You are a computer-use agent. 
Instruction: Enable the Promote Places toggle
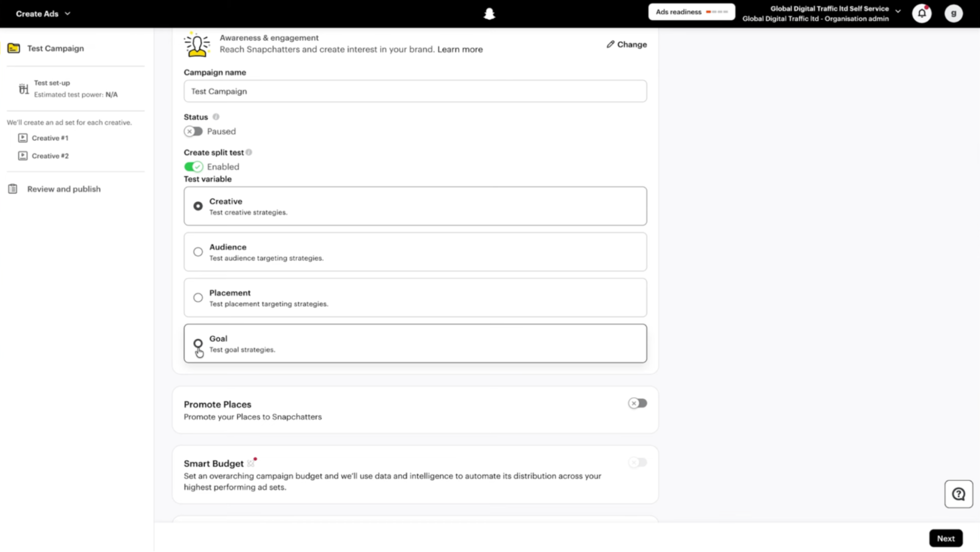(637, 403)
